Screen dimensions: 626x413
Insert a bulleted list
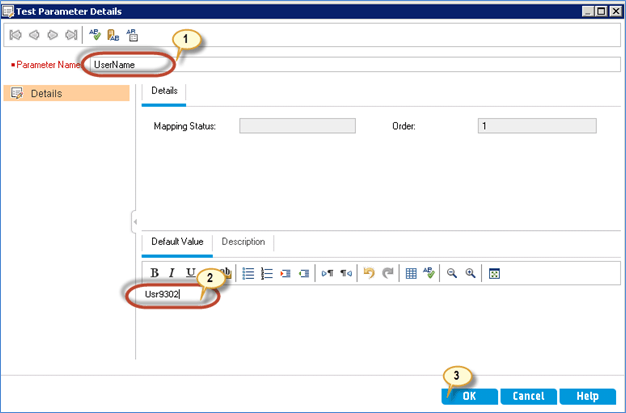(249, 273)
